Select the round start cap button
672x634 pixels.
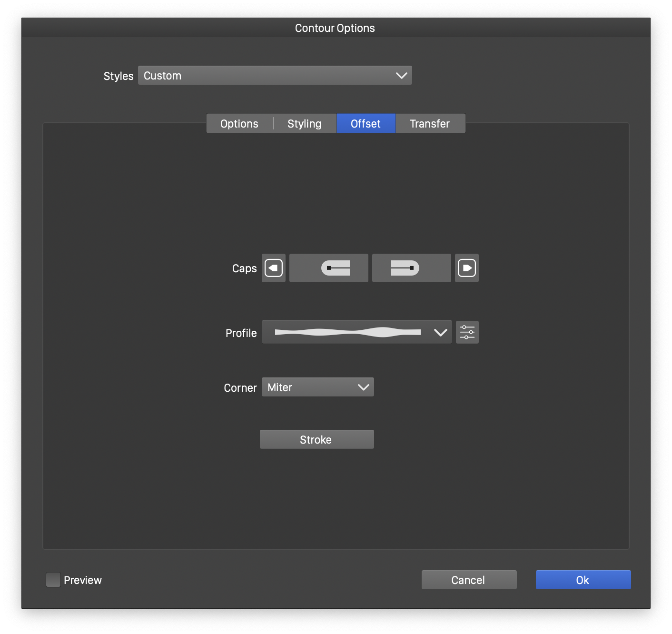click(x=328, y=268)
